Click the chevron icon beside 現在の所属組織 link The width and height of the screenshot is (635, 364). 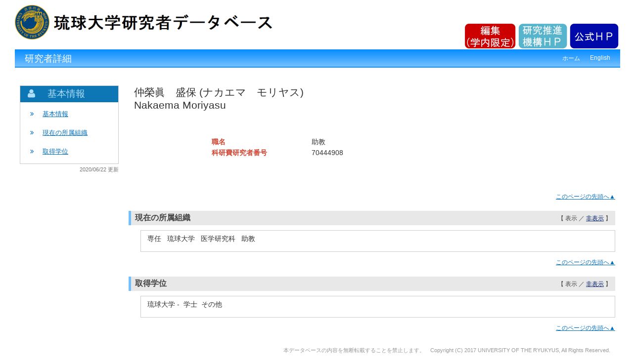32,133
